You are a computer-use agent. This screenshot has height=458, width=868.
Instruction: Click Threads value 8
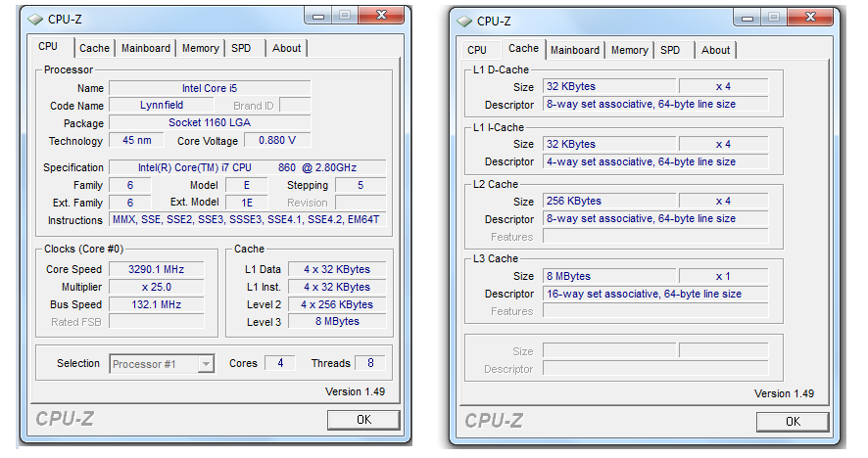coord(370,363)
